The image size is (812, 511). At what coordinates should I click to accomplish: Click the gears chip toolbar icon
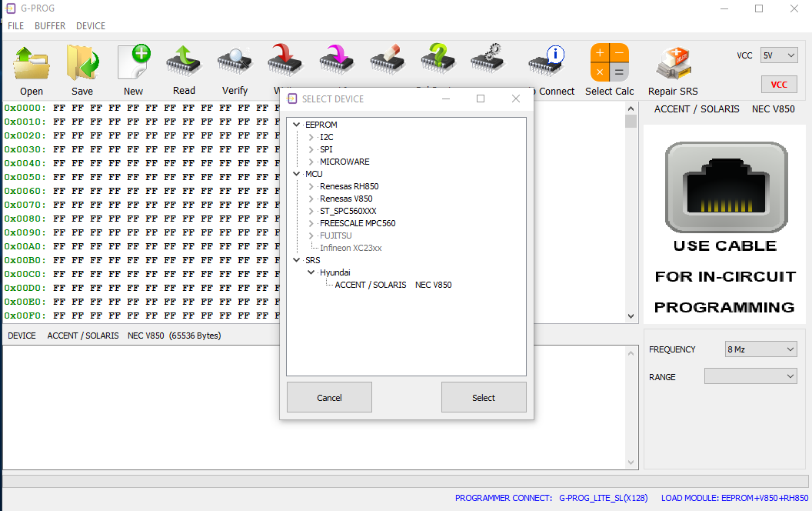click(x=488, y=58)
